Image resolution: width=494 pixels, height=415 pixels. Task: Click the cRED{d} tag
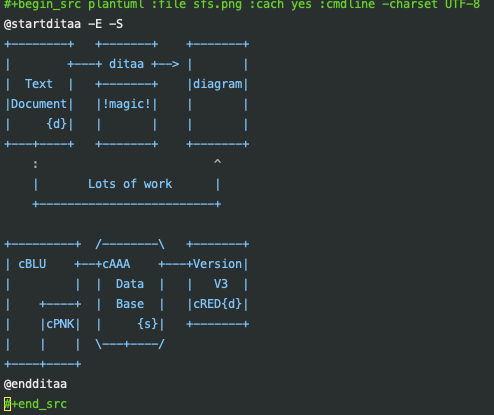click(218, 304)
